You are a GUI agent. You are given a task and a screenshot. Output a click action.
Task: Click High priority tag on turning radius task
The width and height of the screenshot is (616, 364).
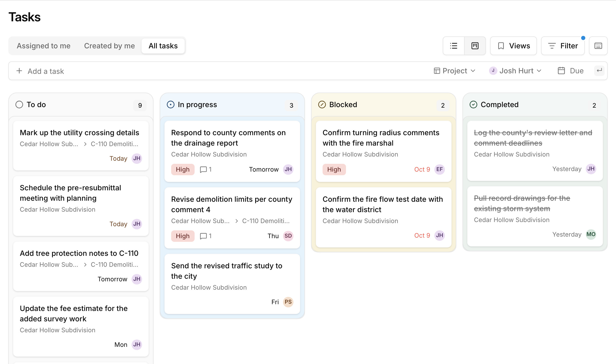pyautogui.click(x=334, y=170)
